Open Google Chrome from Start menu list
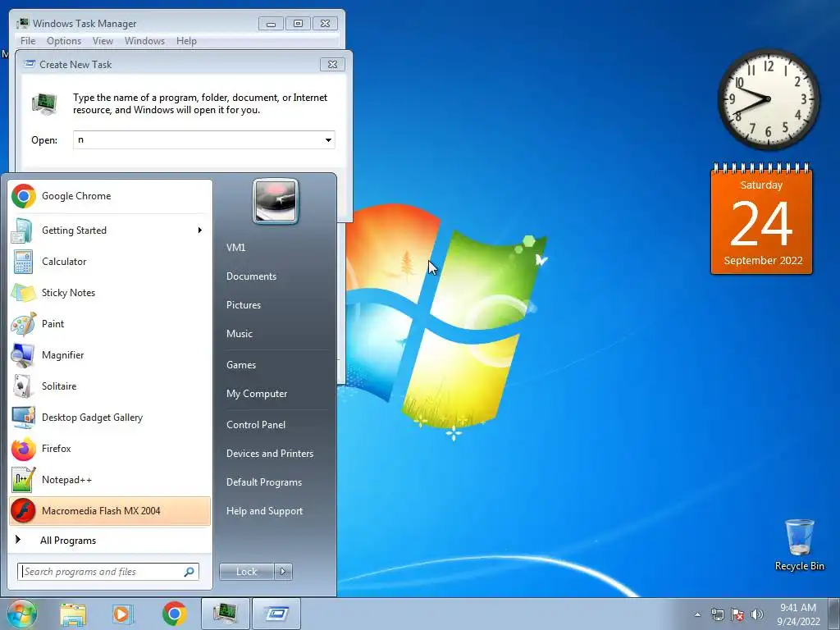Screen dimensions: 840x630 pos(110,196)
